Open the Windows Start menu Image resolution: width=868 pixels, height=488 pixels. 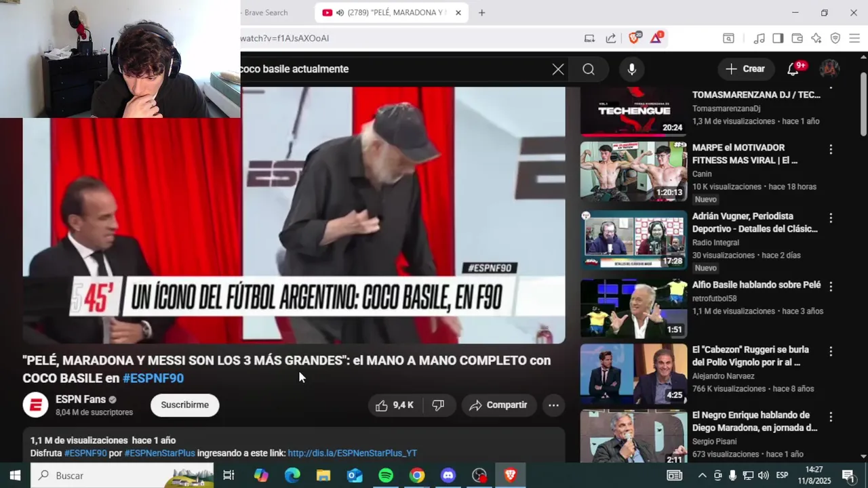point(15,476)
